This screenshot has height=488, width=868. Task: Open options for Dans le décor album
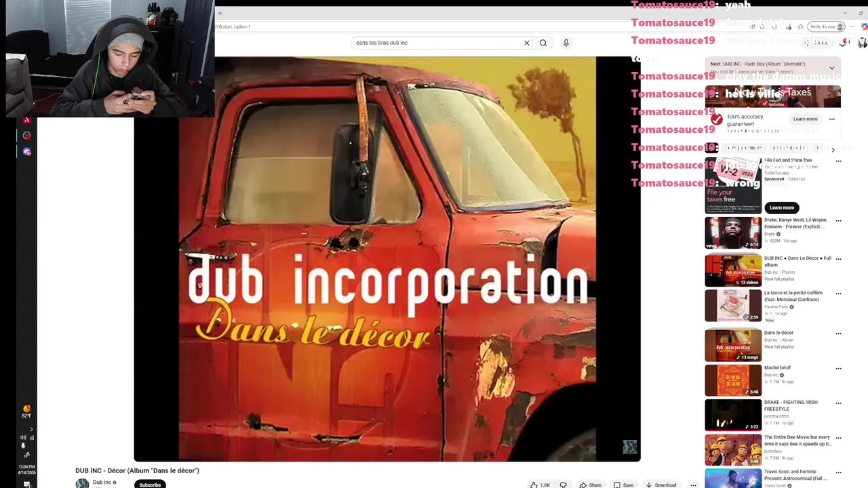point(838,333)
